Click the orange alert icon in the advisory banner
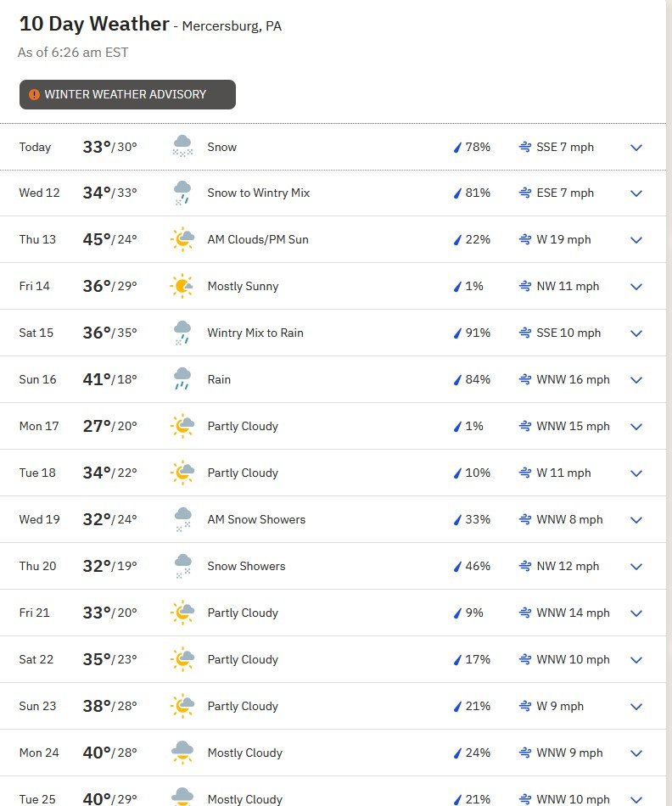 [34, 94]
